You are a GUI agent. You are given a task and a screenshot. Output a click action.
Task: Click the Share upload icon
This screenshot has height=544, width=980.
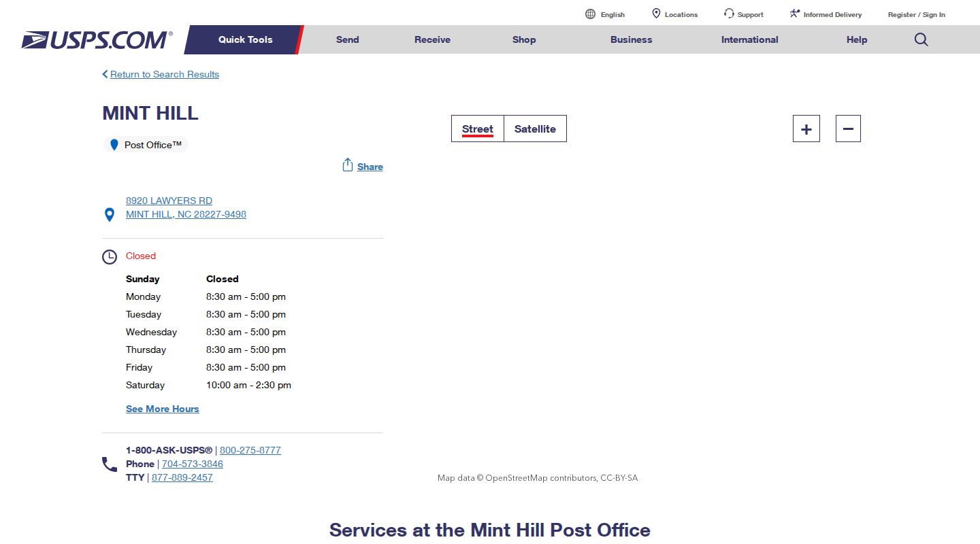pyautogui.click(x=348, y=165)
